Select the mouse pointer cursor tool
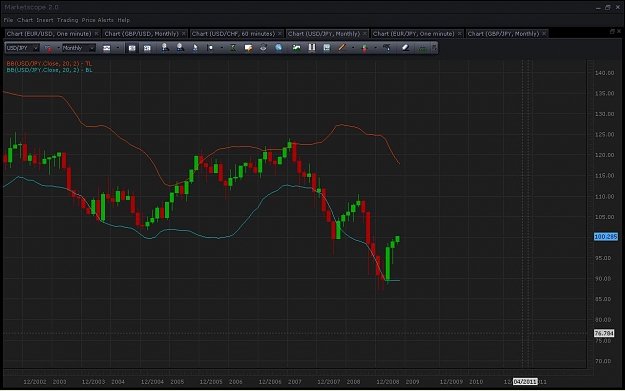Image resolution: width=625 pixels, height=391 pixels. point(195,48)
